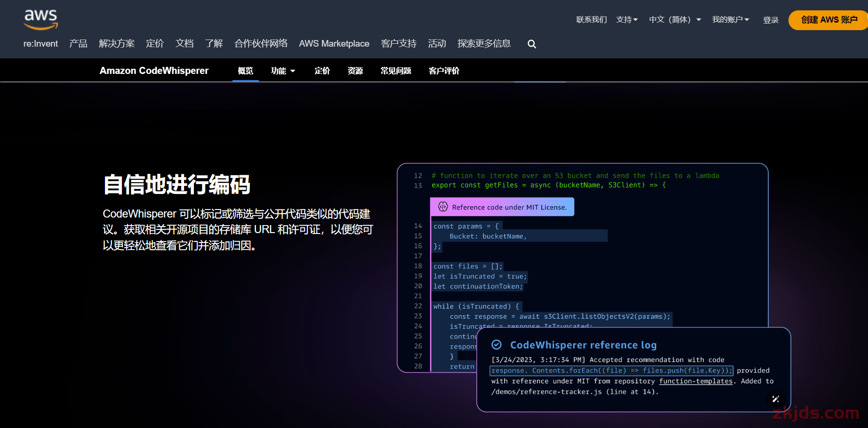Open the re:Invent menu item

[x=40, y=44]
